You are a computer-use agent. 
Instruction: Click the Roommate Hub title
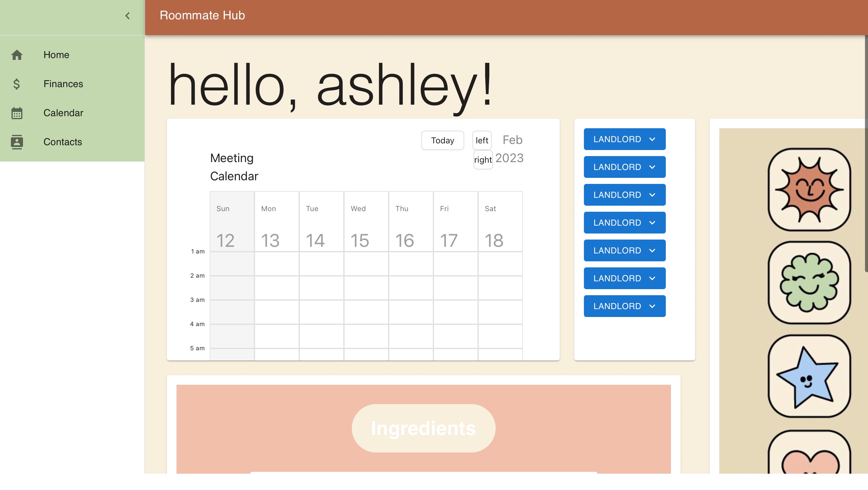pos(202,15)
